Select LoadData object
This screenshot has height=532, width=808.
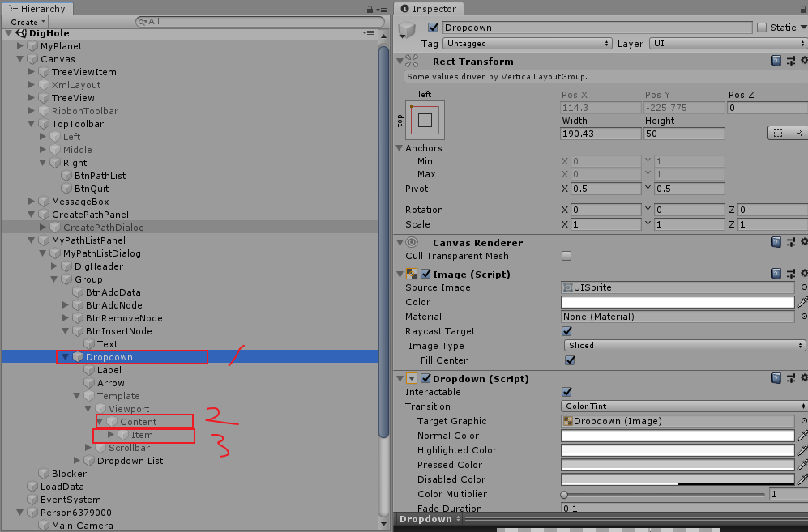(x=62, y=487)
